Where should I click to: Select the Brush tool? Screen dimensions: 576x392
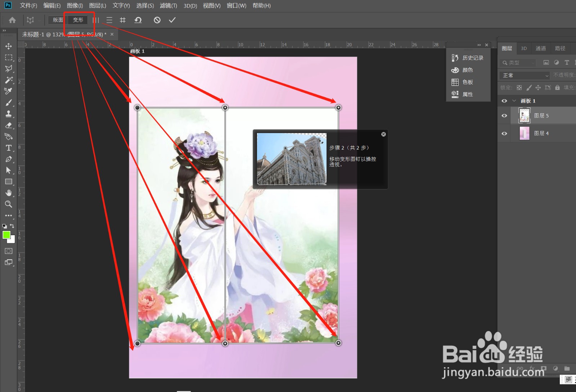pos(9,103)
